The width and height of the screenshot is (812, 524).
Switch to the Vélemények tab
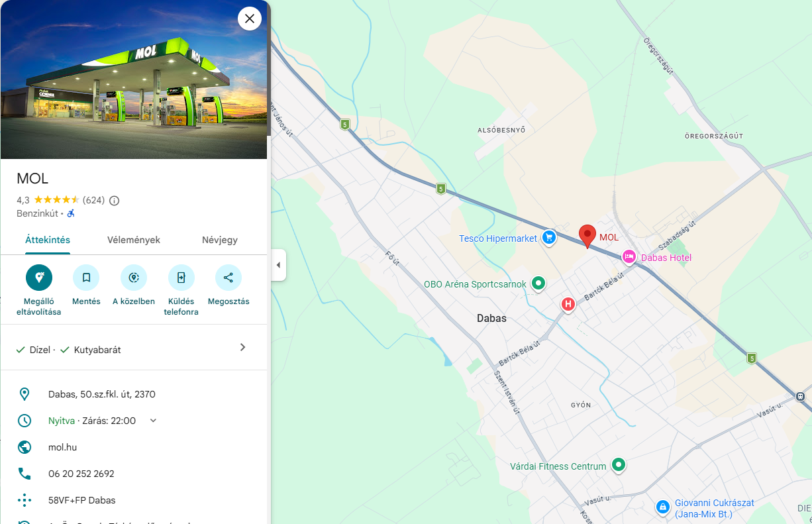(x=134, y=240)
